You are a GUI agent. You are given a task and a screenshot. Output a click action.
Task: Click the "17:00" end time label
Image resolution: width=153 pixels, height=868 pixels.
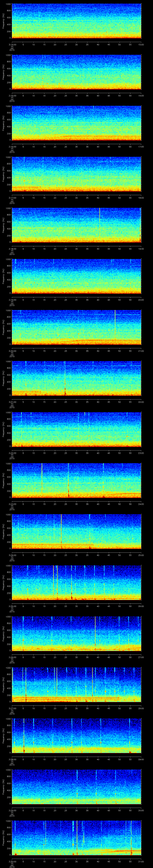(141, 147)
